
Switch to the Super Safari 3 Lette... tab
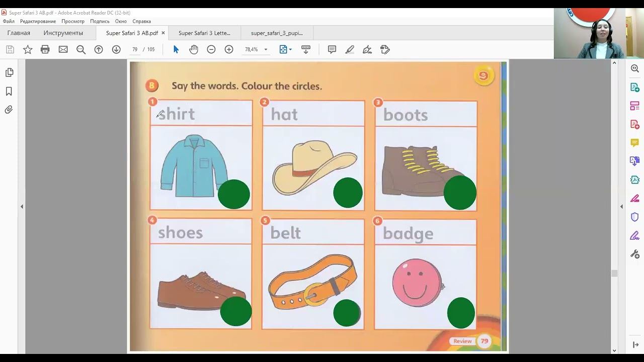click(x=204, y=33)
